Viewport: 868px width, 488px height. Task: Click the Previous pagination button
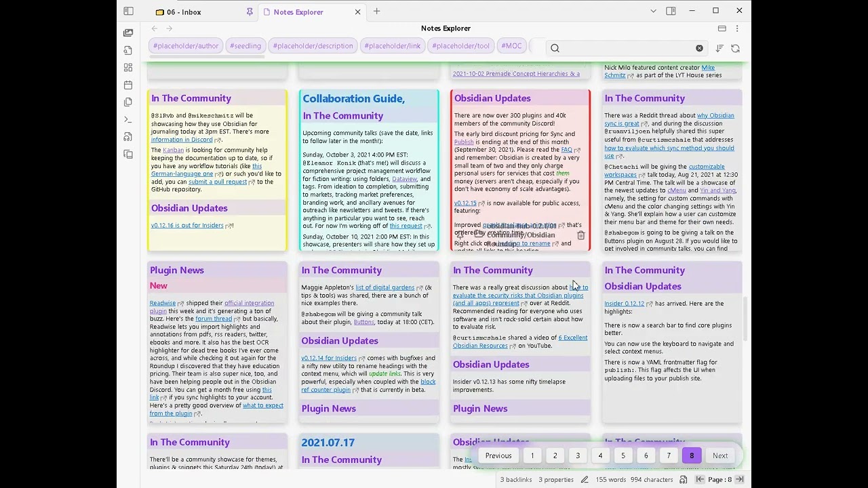498,455
